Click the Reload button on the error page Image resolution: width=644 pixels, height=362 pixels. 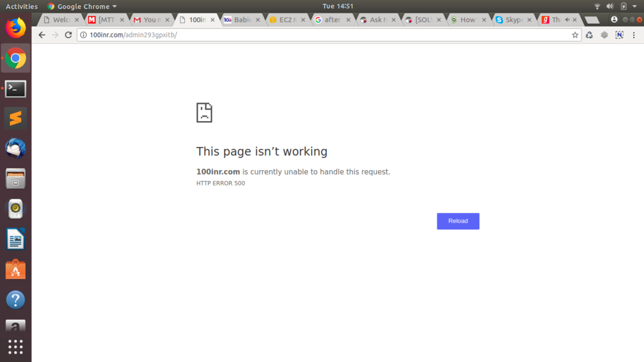[458, 221]
